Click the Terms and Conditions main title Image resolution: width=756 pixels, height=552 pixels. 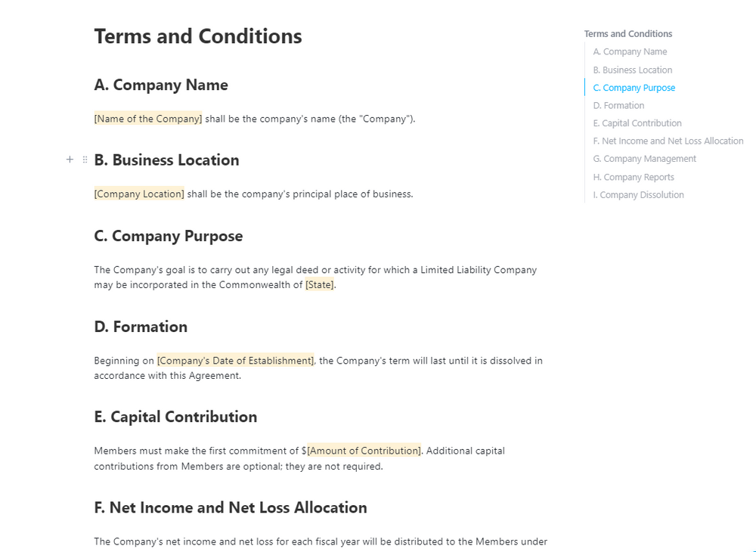tap(198, 36)
